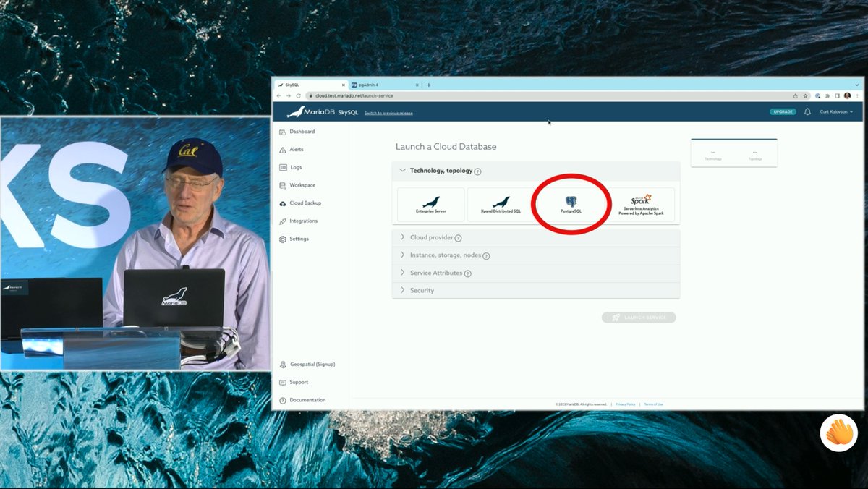Click browser back arrow
This screenshot has height=489, width=868.
[x=279, y=95]
